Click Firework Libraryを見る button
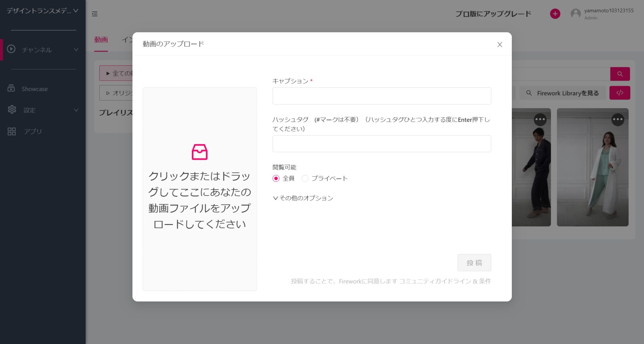The width and height of the screenshot is (644, 344). [563, 93]
